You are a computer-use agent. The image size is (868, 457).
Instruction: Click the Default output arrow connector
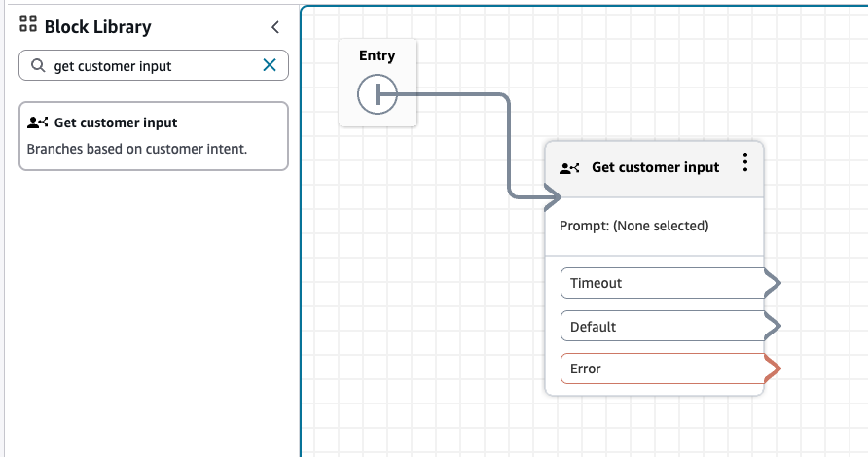click(x=773, y=327)
